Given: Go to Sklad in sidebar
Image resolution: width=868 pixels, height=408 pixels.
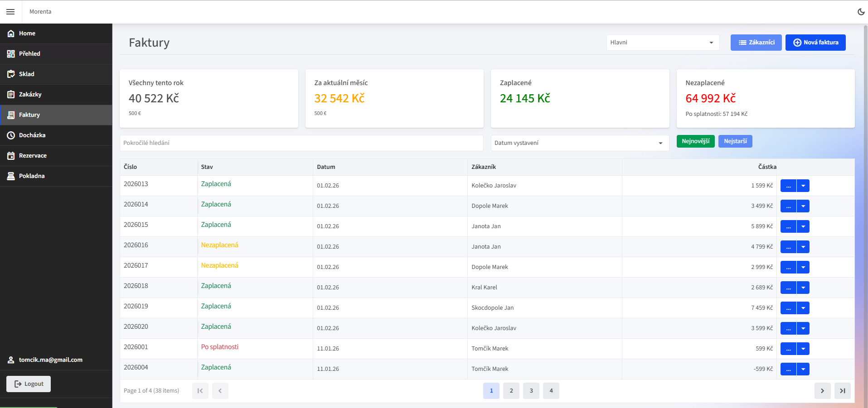Looking at the screenshot, I should click(x=26, y=74).
